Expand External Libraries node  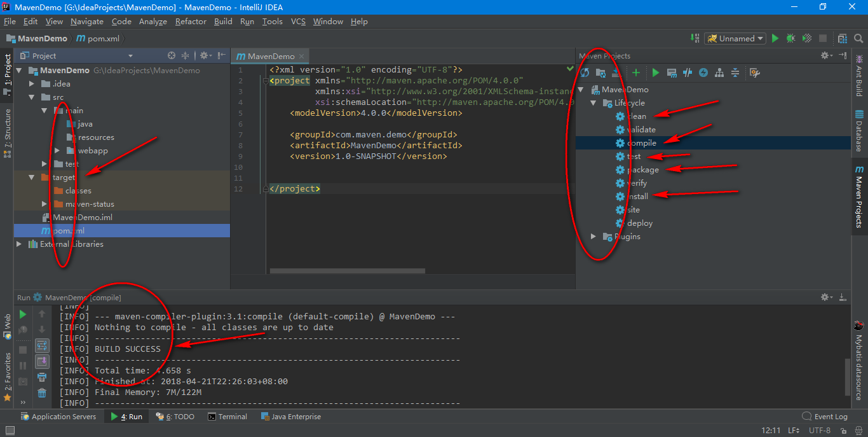click(x=19, y=244)
